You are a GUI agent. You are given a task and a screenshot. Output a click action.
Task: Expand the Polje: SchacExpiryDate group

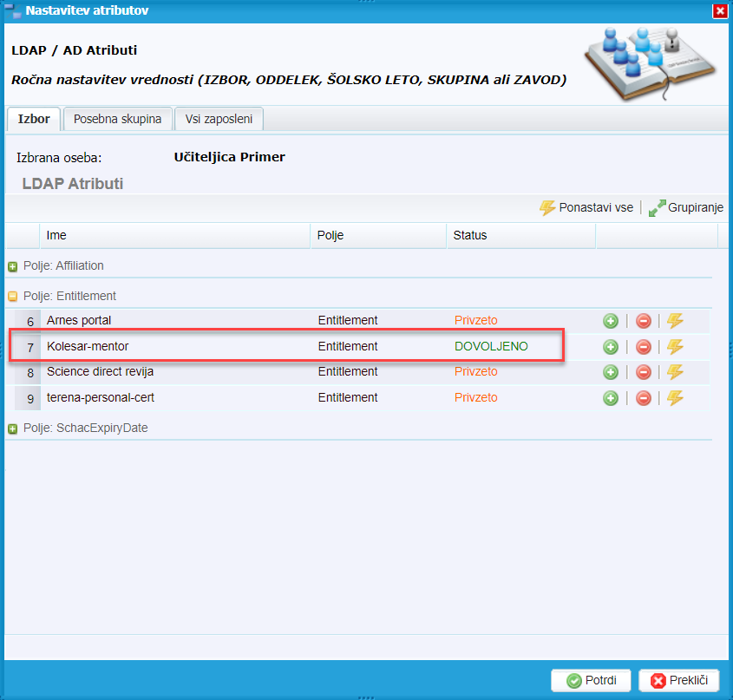tap(13, 429)
